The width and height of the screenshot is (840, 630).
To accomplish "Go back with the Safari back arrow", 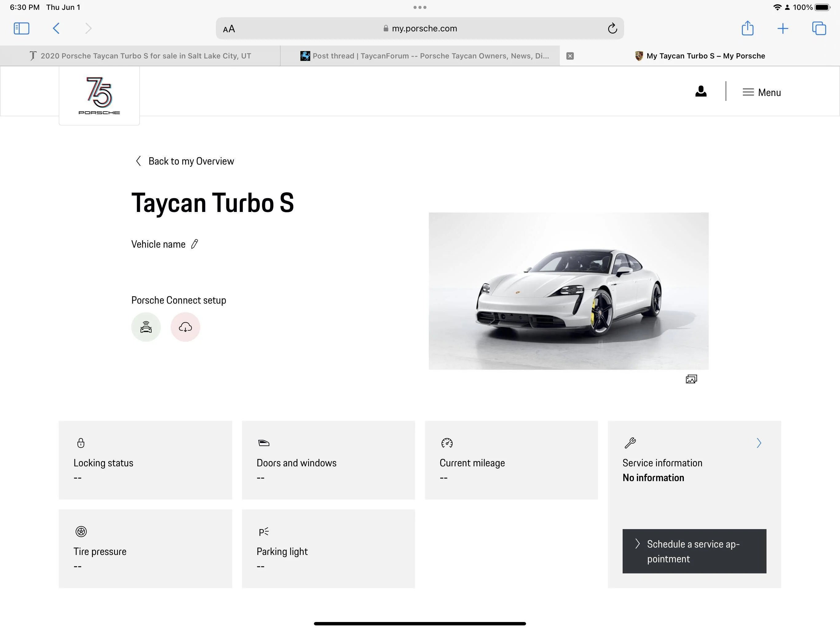I will [x=56, y=29].
